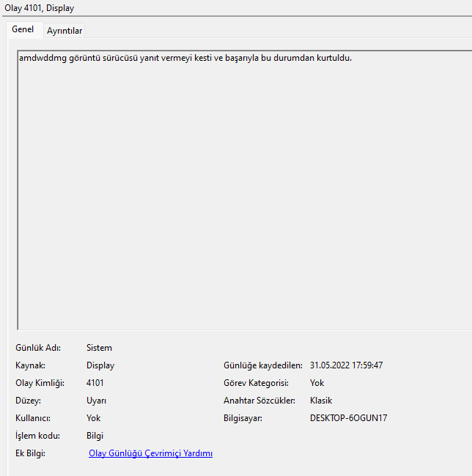Click the Olay 4101, Display header title
This screenshot has width=472, height=476.
[39, 8]
